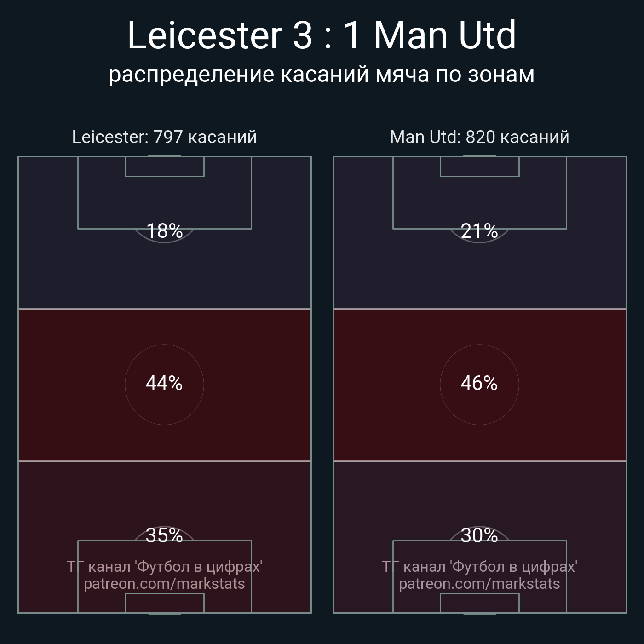Image resolution: width=644 pixels, height=644 pixels.
Task: Click the top six-yard box on Man Utd pitch
Action: [479, 167]
